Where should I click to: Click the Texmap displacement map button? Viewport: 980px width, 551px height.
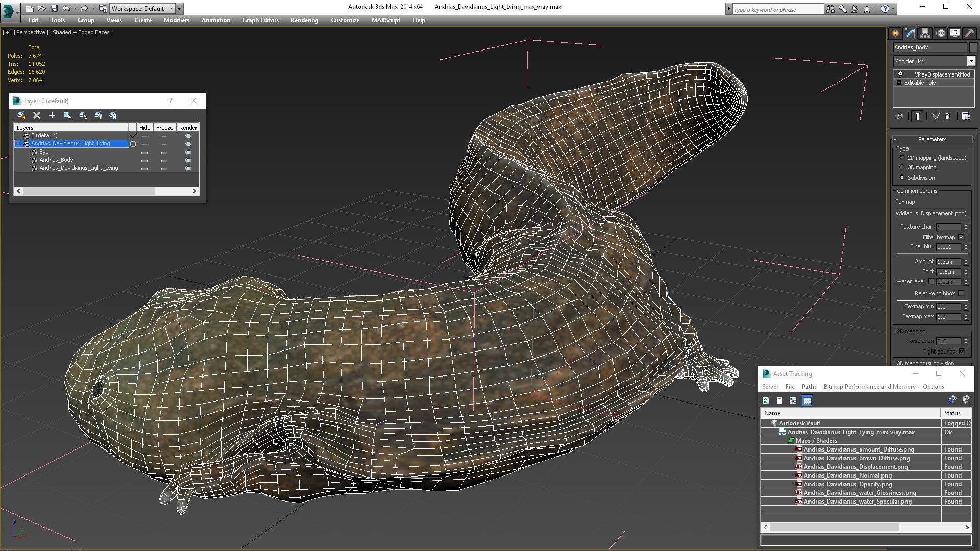click(x=932, y=213)
